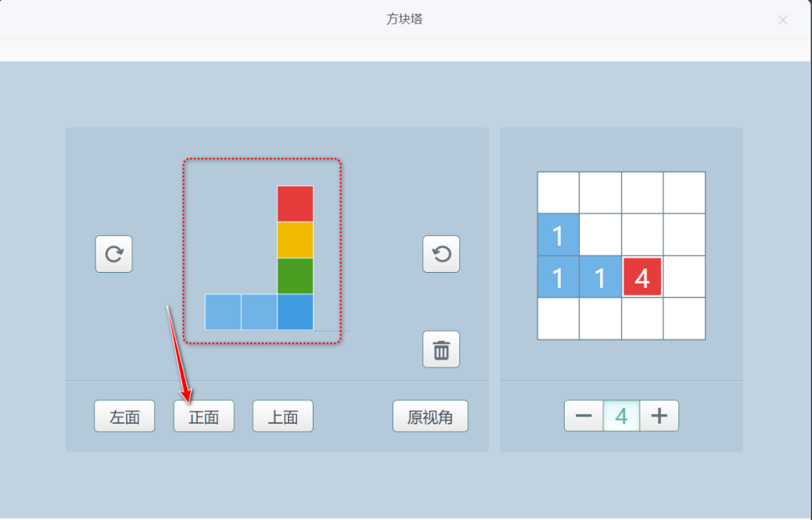Click the plus button to increase block count
812x520 pixels.
click(659, 416)
